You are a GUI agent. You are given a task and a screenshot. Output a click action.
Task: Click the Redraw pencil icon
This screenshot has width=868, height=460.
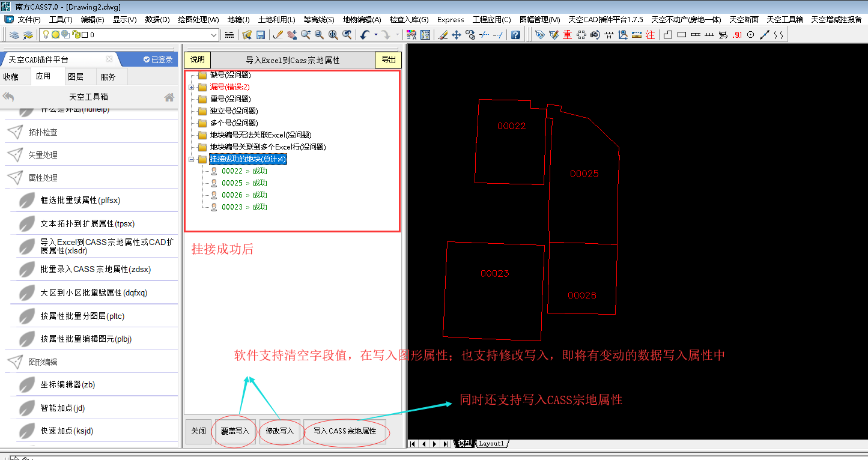[278, 35]
